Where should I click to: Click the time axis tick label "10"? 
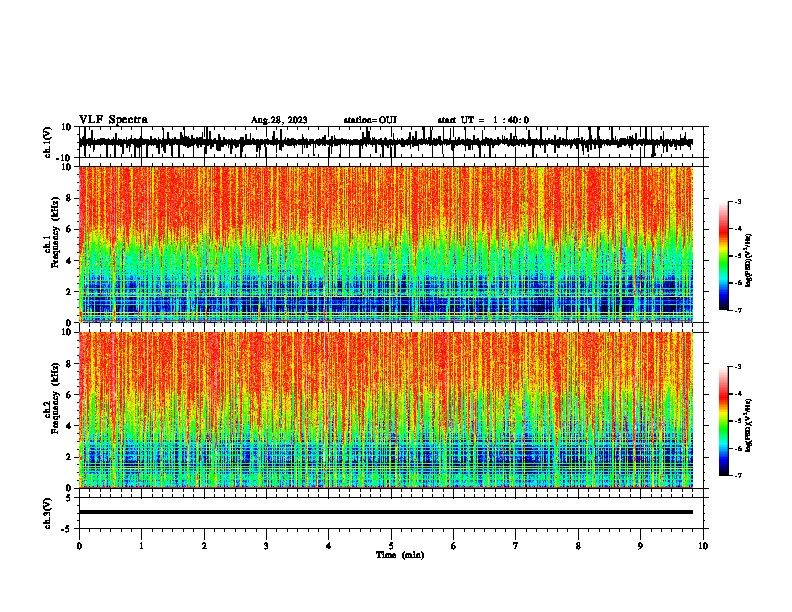point(703,546)
